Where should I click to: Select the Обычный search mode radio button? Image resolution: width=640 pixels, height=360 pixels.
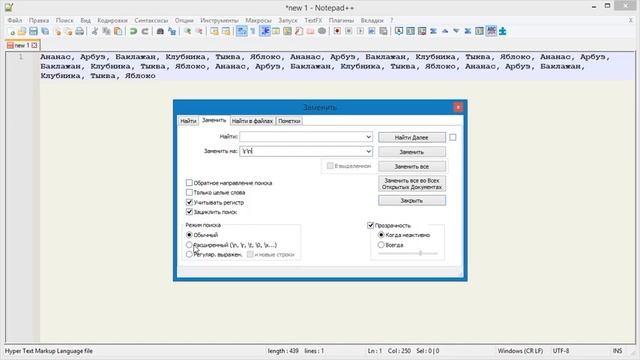[189, 235]
